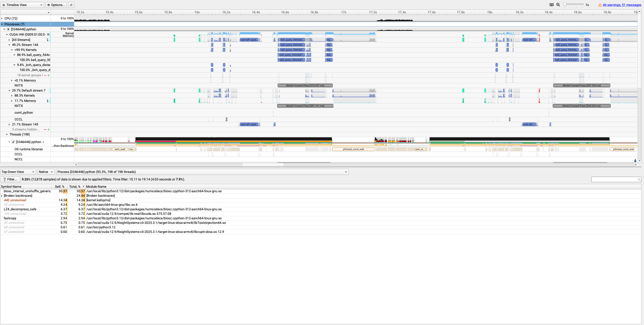Collapse the 49.2% Stream 144 tree row
644x325 pixels.
10,45
